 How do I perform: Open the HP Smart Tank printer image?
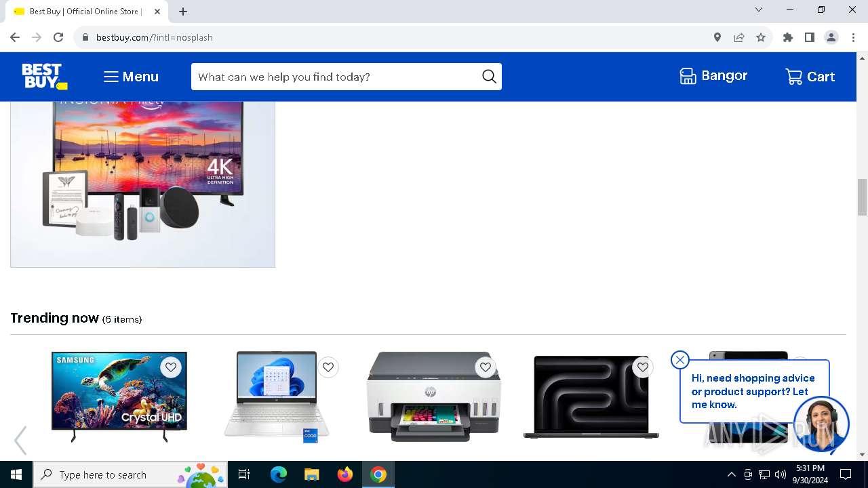[434, 396]
